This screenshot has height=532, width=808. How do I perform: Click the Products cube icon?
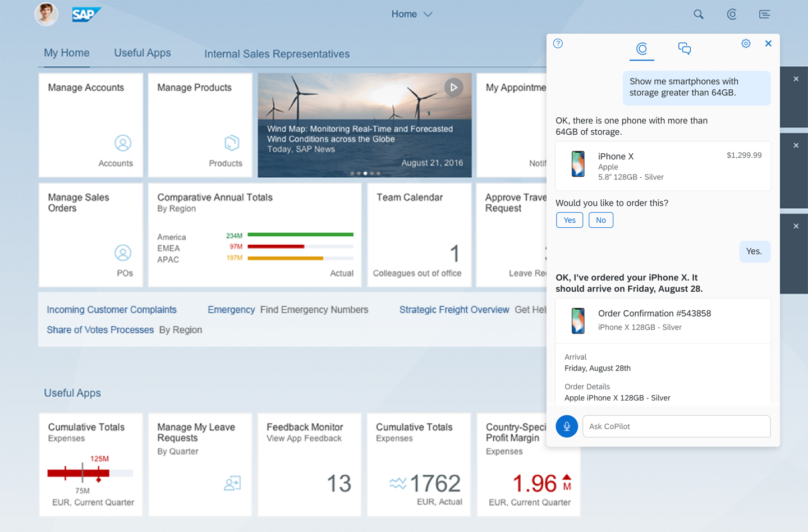click(232, 143)
